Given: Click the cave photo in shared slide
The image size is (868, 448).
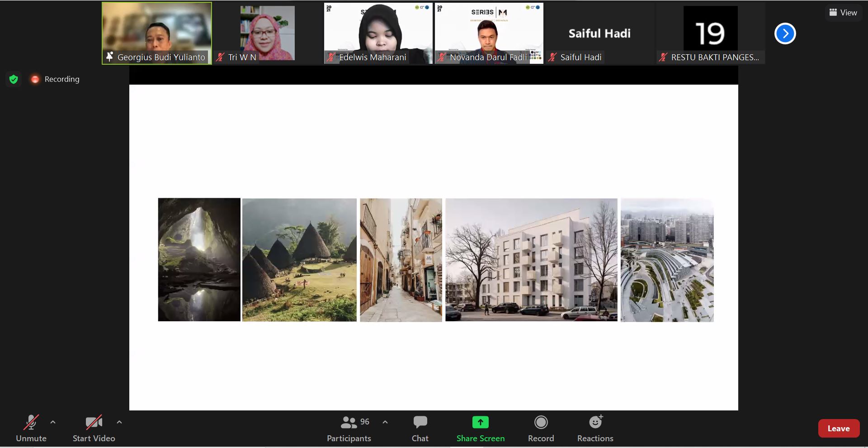Looking at the screenshot, I should coord(199,260).
